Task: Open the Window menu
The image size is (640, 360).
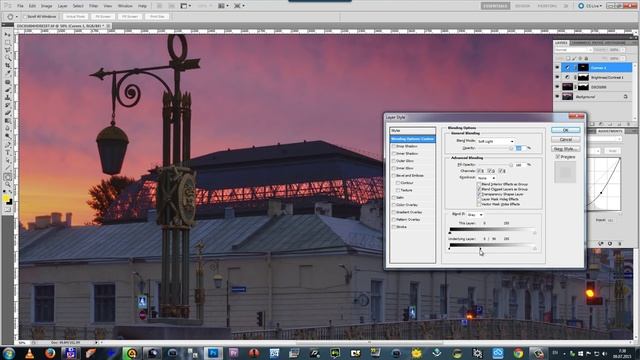Action: coord(125,6)
